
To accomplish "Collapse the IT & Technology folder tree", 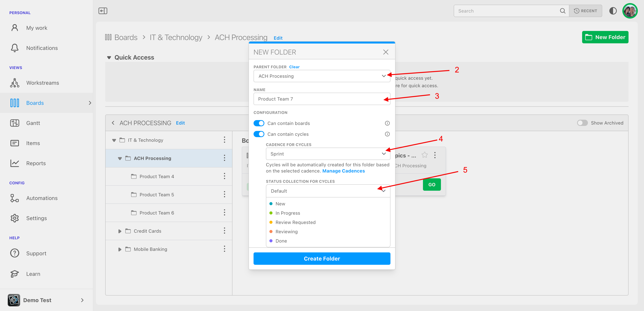I will pos(114,140).
